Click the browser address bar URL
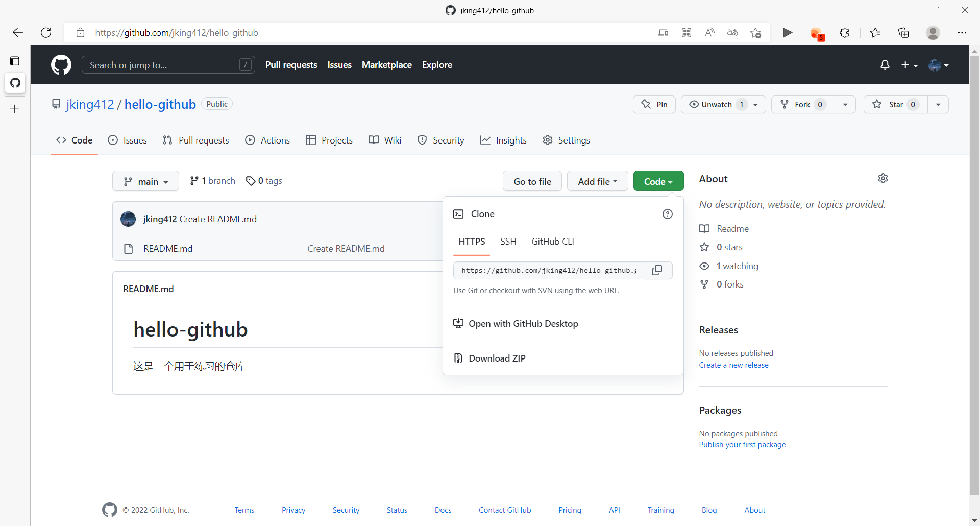 [x=176, y=33]
